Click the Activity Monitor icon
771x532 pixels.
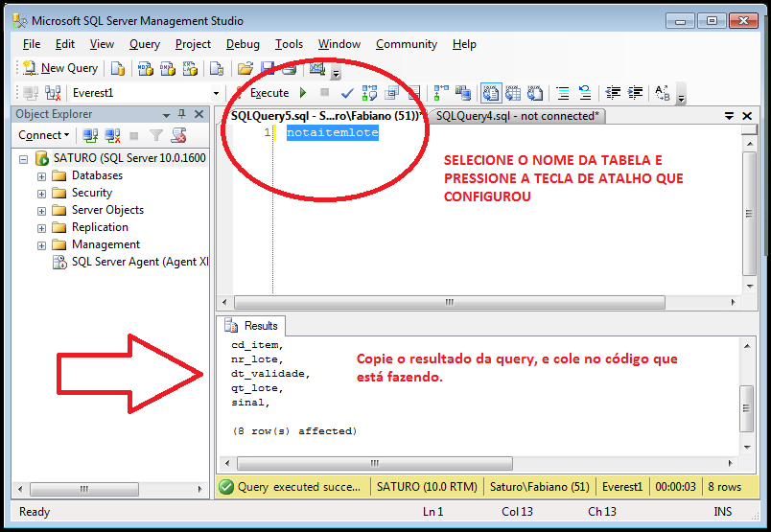(x=317, y=68)
